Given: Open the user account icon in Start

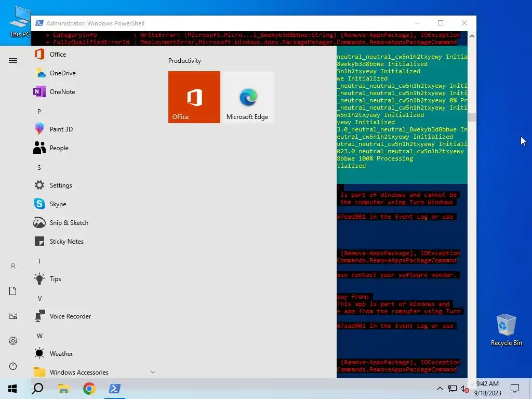Looking at the screenshot, I should tap(13, 266).
